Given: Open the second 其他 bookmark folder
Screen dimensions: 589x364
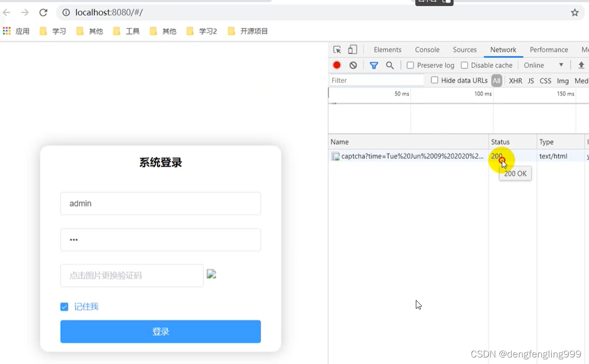Looking at the screenshot, I should [x=163, y=31].
